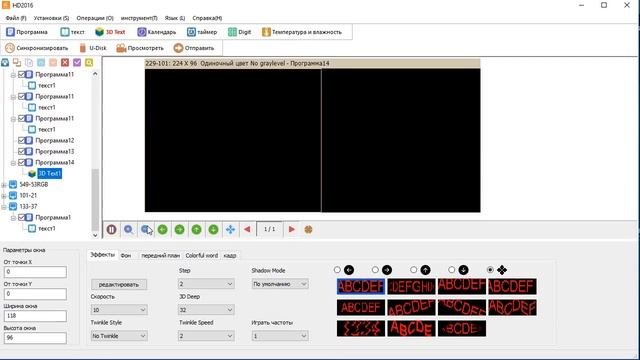Click the yellow search tree icon
Image resolution: width=640 pixels, height=360 pixels.
(89, 62)
